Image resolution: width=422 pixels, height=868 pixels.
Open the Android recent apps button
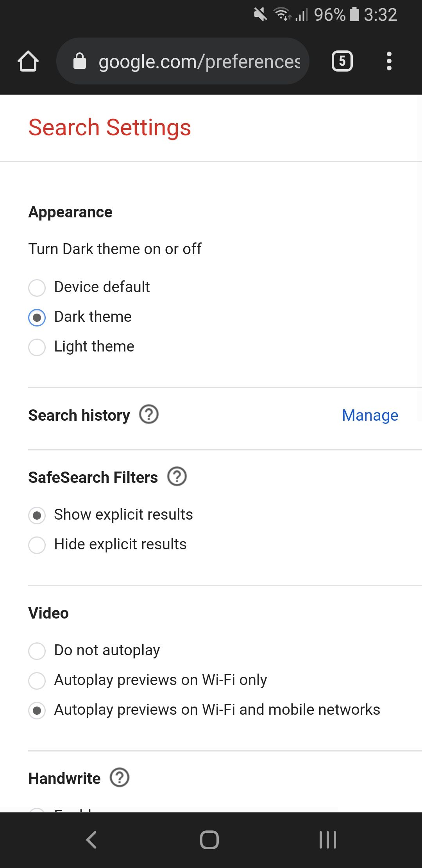click(327, 839)
